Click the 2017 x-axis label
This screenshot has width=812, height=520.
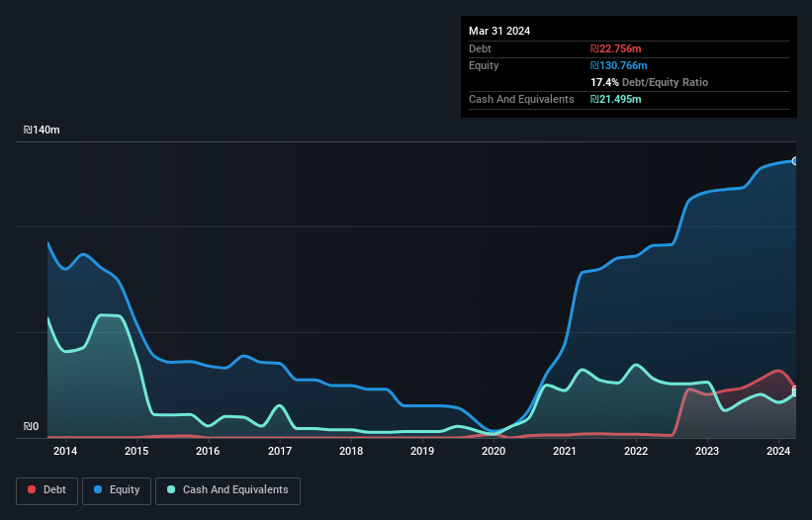[x=280, y=451]
